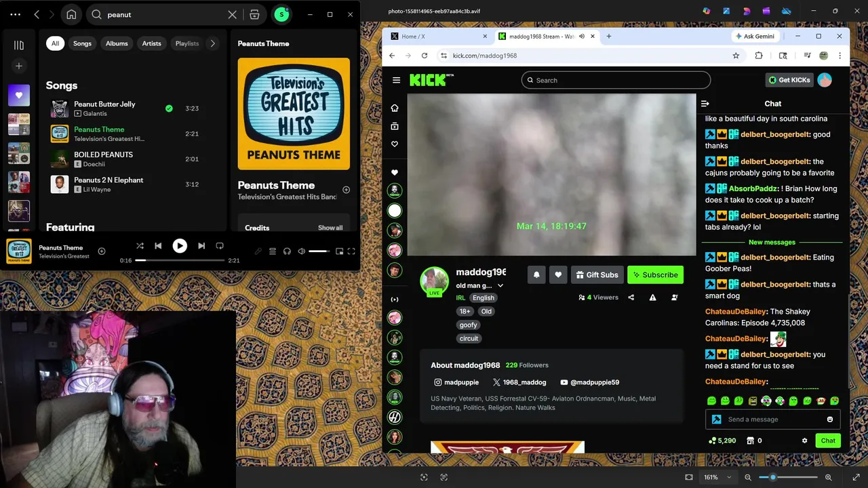
Task: Open the Spotify queue icon
Action: pos(273,251)
